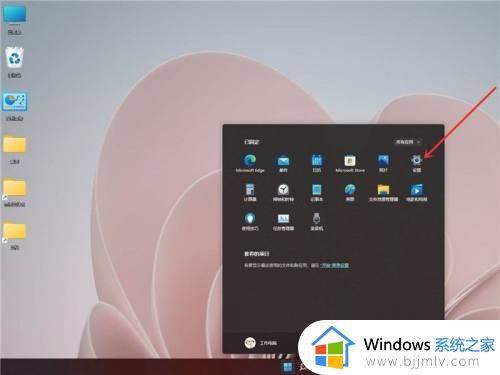Open the Movies & TV pinned app
Image resolution: width=500 pixels, height=375 pixels.
417,192
